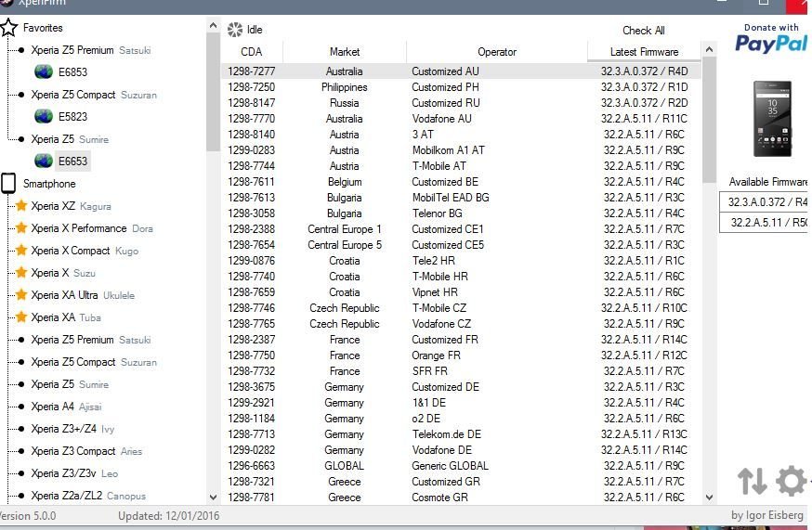Image resolution: width=812 pixels, height=530 pixels.
Task: Sort by the CDA column header
Action: pyautogui.click(x=251, y=52)
